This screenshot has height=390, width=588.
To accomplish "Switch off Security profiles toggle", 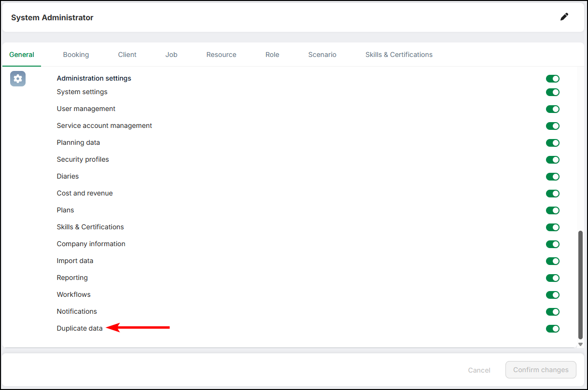I will pos(552,160).
